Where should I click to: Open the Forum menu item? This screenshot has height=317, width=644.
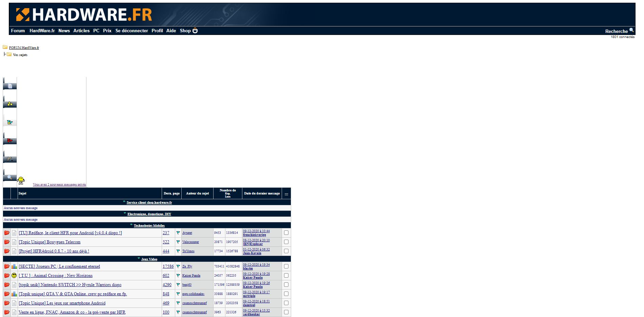click(x=18, y=31)
